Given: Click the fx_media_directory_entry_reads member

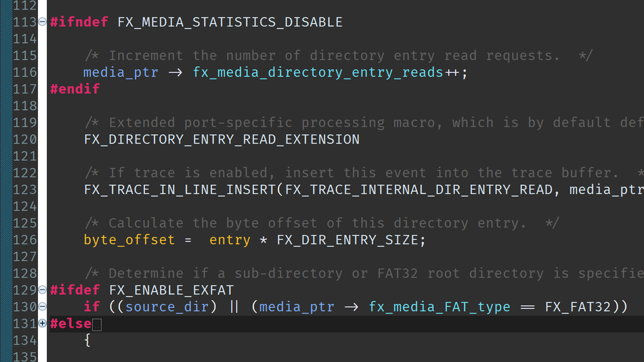Looking at the screenshot, I should (x=318, y=72).
